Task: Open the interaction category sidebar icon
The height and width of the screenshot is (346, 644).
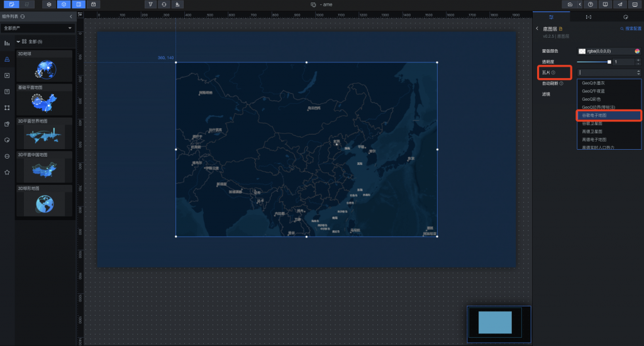Action: 7,140
